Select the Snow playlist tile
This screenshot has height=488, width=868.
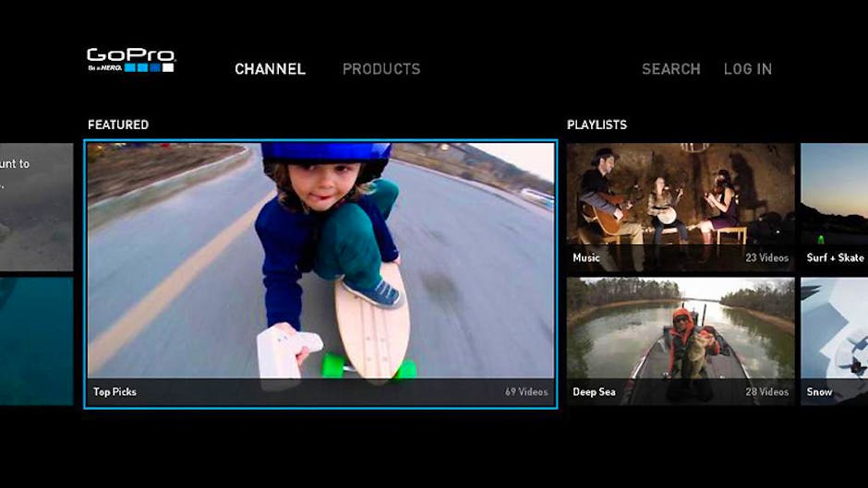click(x=835, y=341)
